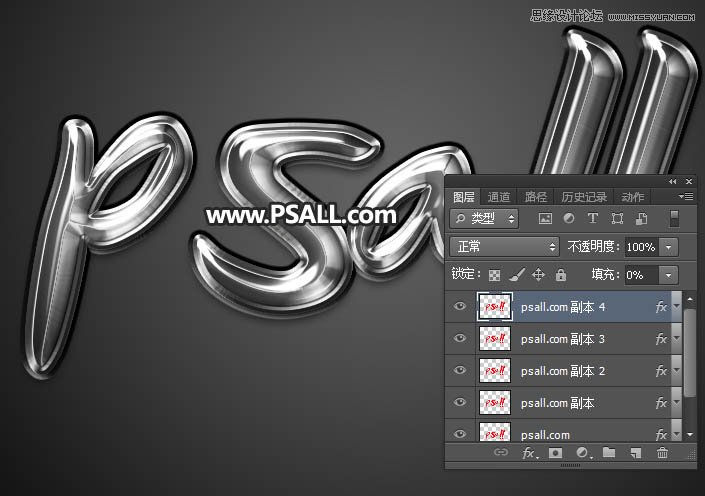Switch to the 图层 tab
Image resolution: width=705 pixels, height=496 pixels.
(464, 197)
